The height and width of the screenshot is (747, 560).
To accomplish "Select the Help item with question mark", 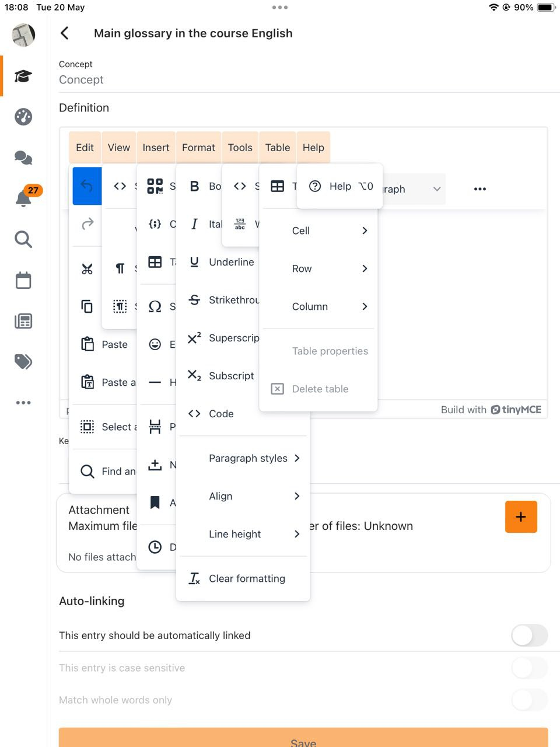I will (340, 186).
